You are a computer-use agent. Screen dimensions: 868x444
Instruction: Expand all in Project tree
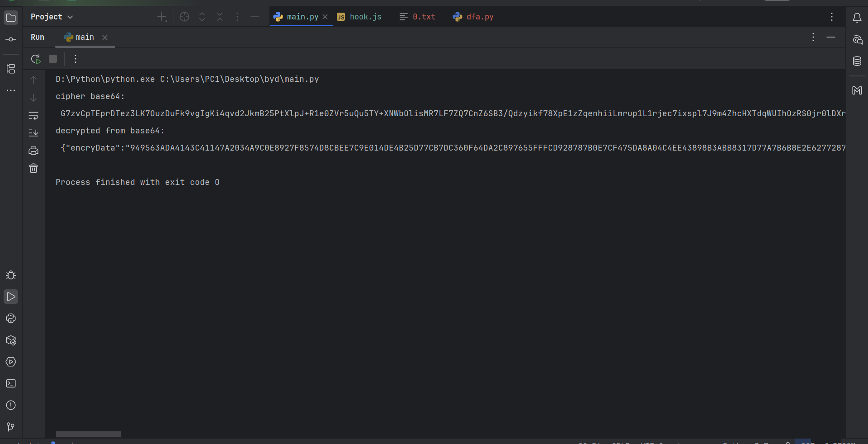[202, 17]
